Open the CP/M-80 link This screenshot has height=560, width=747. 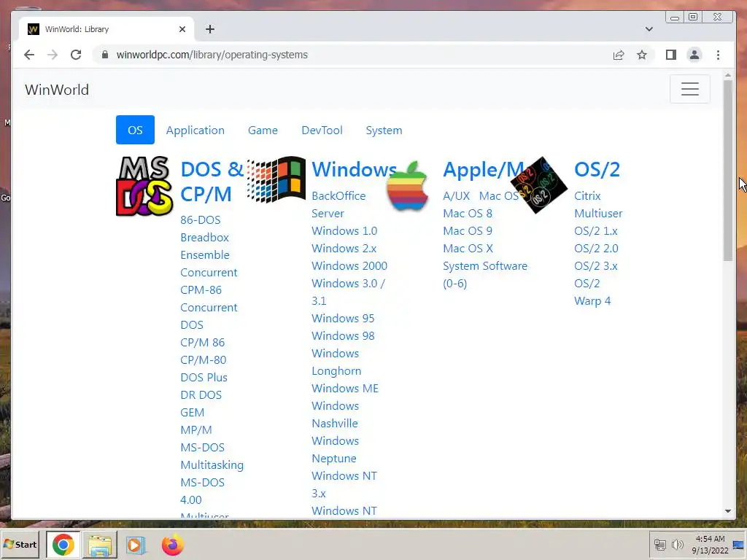pos(204,360)
